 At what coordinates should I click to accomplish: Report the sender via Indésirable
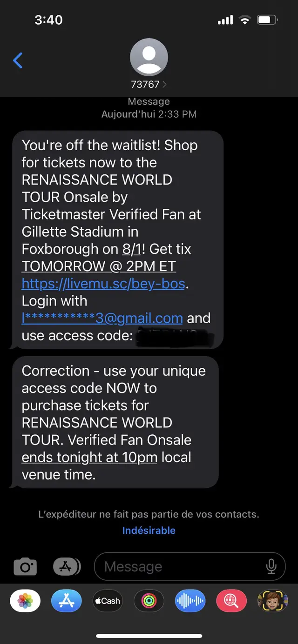(149, 530)
